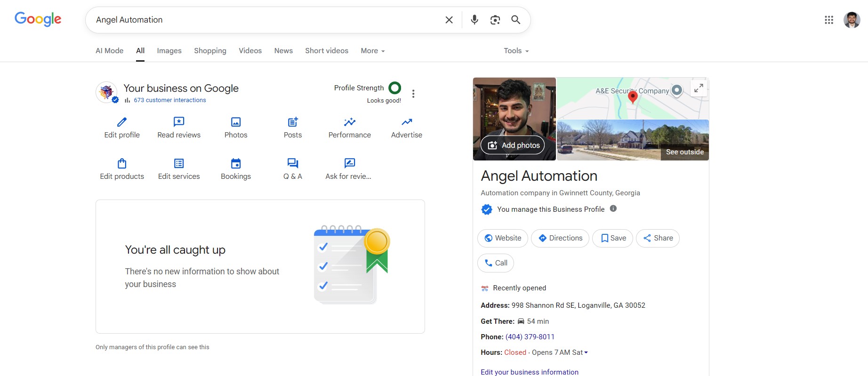Image resolution: width=868 pixels, height=376 pixels.
Task: Open Photos management
Action: coord(236,128)
